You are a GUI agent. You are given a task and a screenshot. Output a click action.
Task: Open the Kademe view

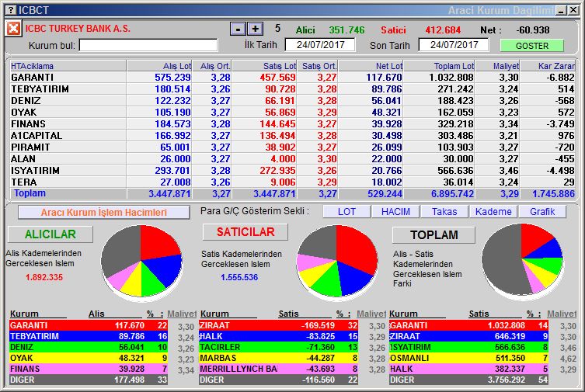click(x=493, y=212)
